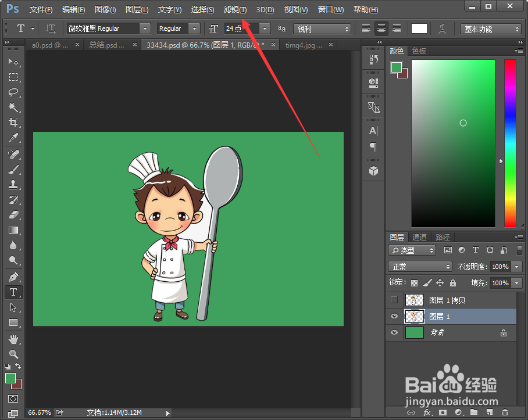Viewport: 528px width, 420px height.
Task: Toggle text orientation button
Action: tap(51, 28)
